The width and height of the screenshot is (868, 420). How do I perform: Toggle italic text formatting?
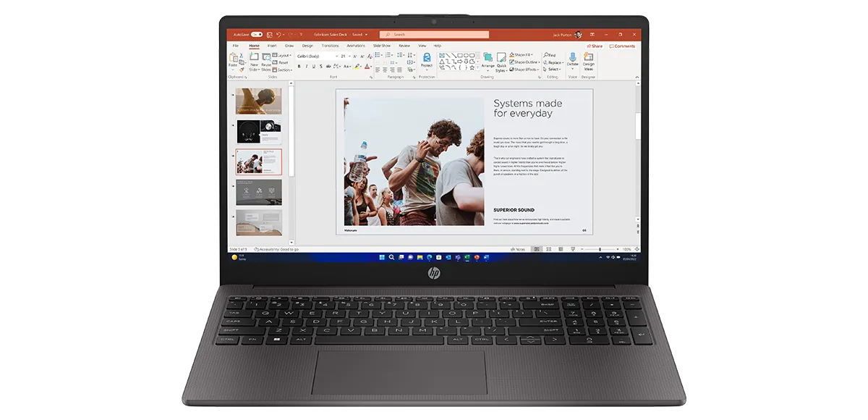307,66
